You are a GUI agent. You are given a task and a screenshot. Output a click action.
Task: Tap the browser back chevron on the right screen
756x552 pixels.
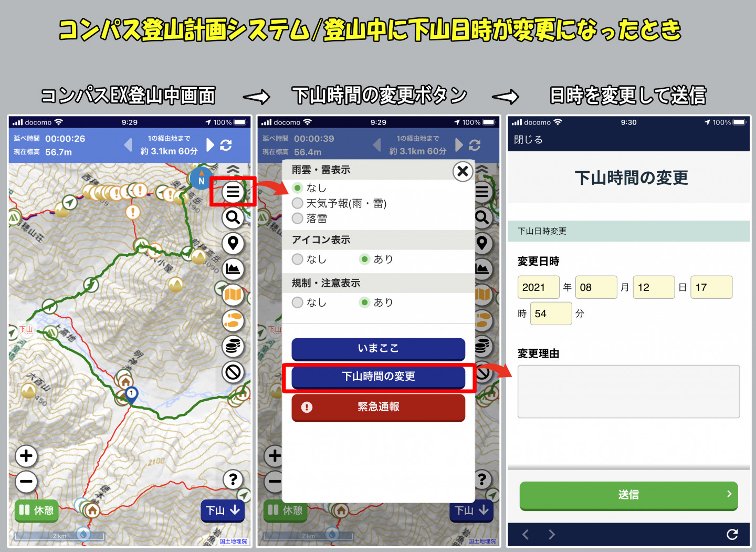tap(526, 535)
